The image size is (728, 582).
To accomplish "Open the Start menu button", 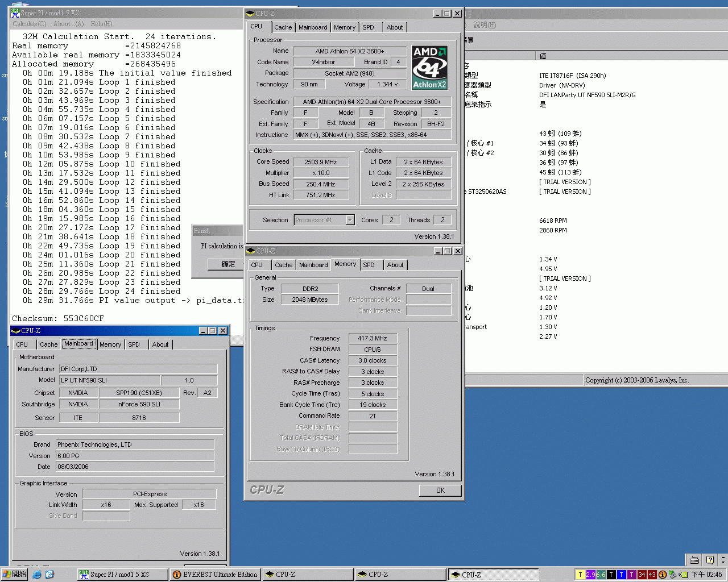I will (x=14, y=575).
